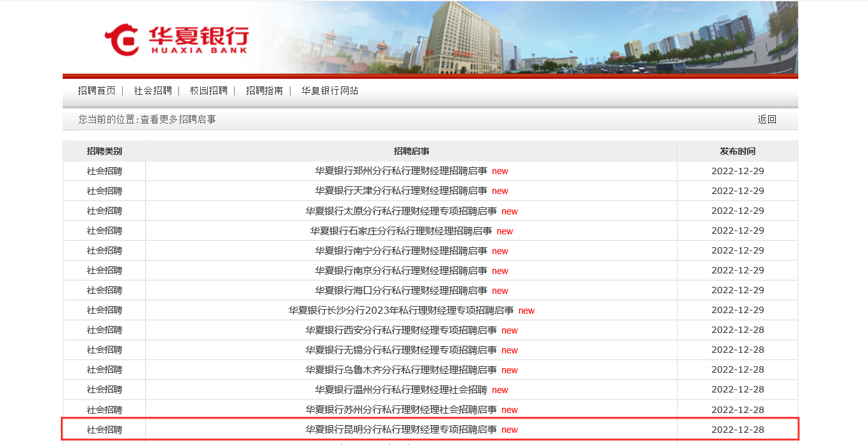Open 长沙分行2023年私行理财经理专项招聘启事
The image size is (868, 445).
401,310
